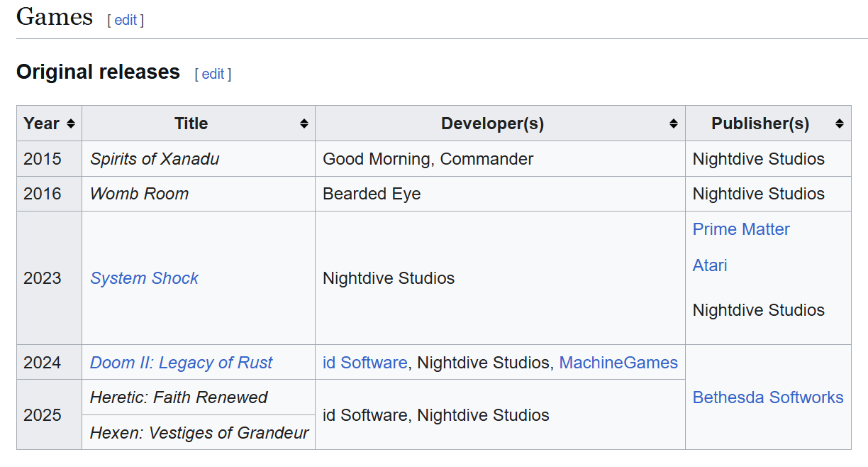Open the id Software link in 2024 row
Image resolution: width=868 pixels, height=467 pixels.
pos(365,363)
